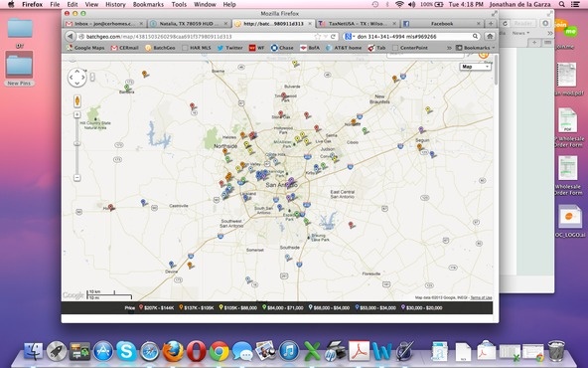Open the Map type dropdown
Screen dimensions: 588x368
point(475,67)
